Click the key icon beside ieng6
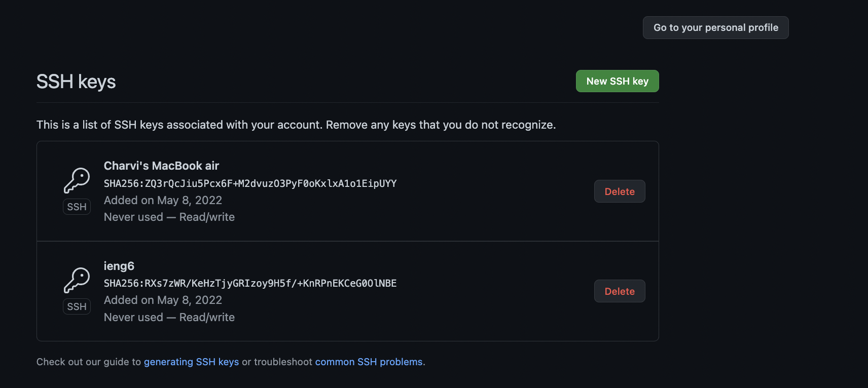This screenshot has width=868, height=388. pos(77,280)
